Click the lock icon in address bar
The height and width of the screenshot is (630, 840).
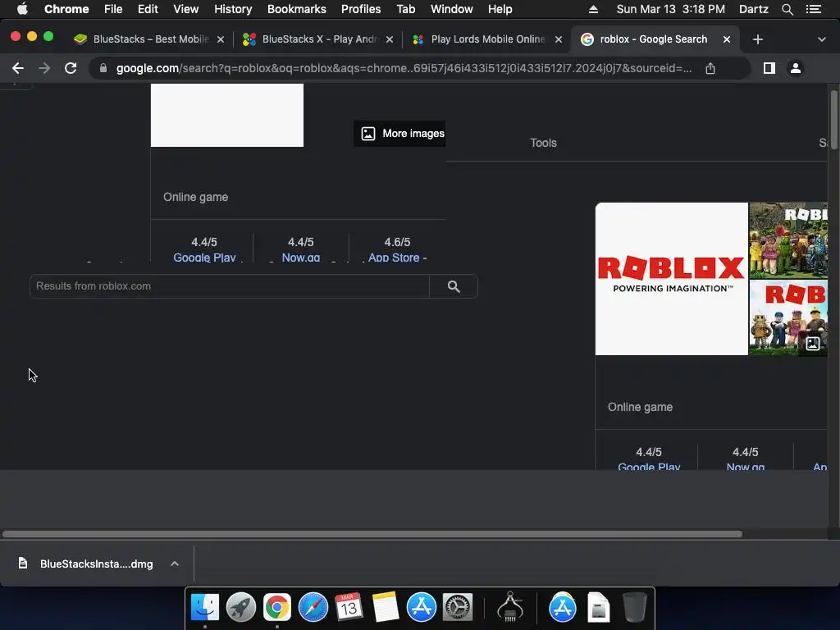click(103, 68)
